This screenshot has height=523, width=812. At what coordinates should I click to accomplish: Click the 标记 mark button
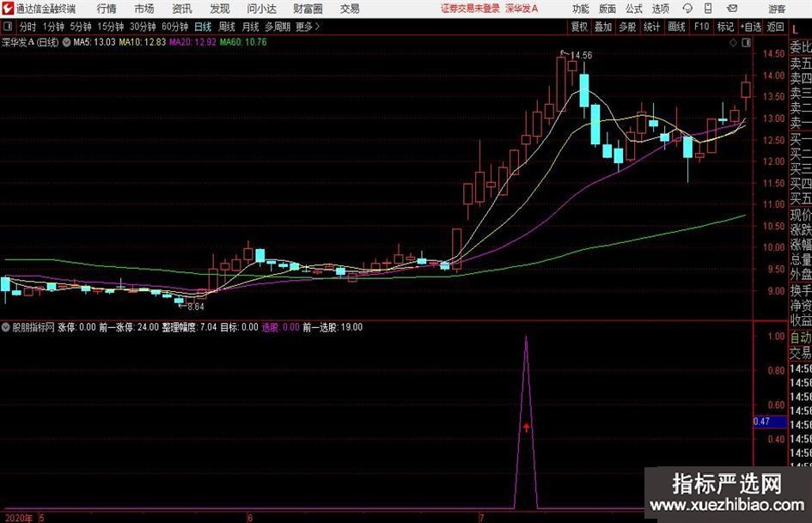point(725,27)
